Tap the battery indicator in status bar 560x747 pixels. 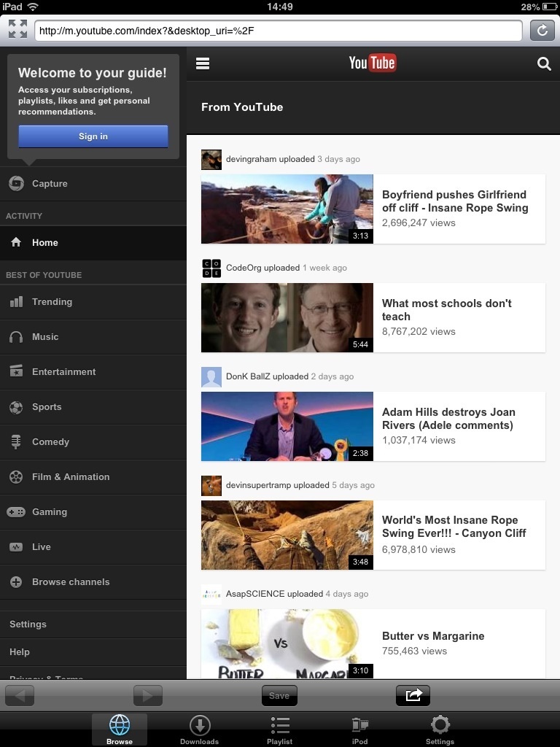pyautogui.click(x=548, y=7)
